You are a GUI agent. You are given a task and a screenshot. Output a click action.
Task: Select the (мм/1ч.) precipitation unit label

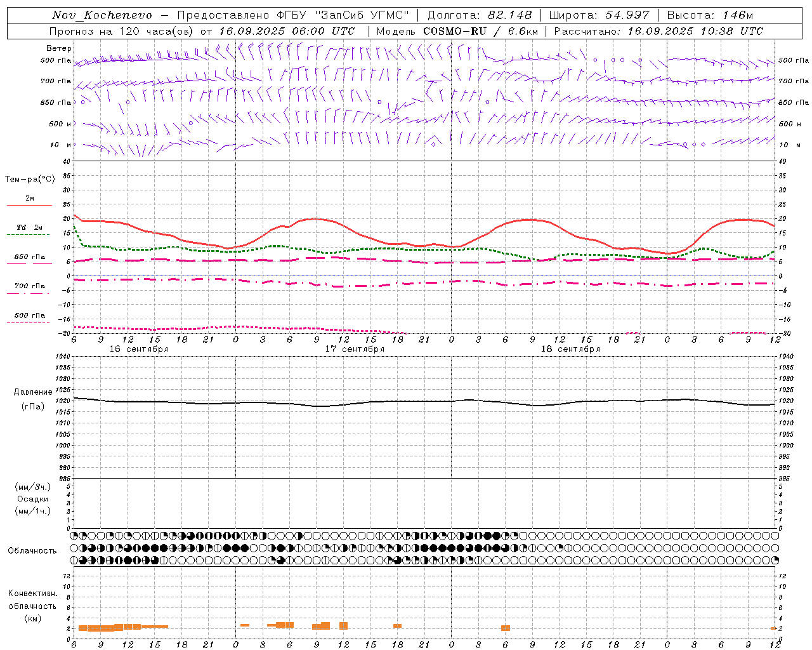pos(33,511)
